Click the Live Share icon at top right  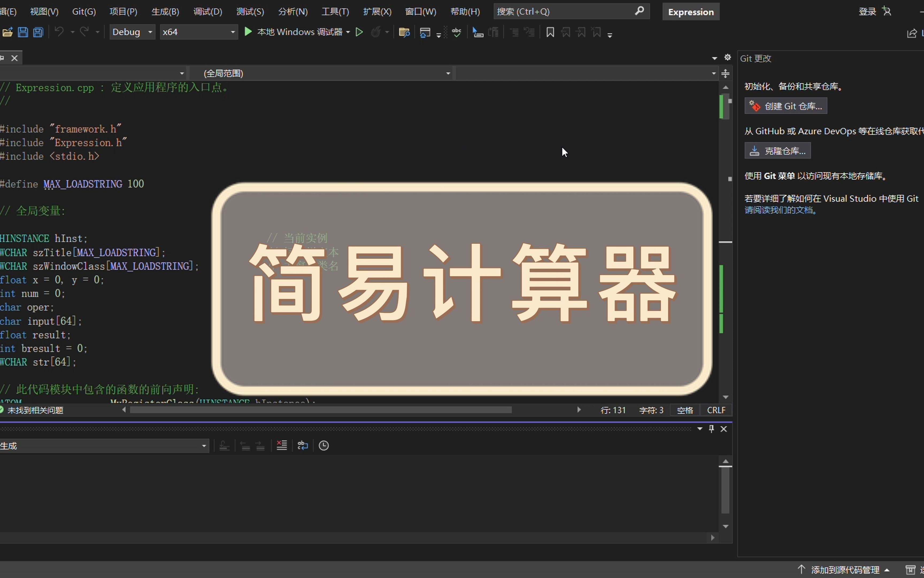click(912, 34)
